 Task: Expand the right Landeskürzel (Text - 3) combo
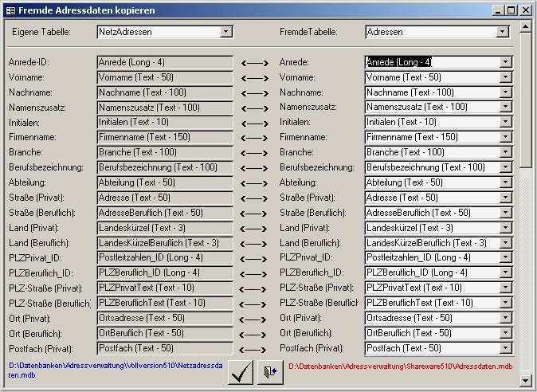[x=505, y=227]
